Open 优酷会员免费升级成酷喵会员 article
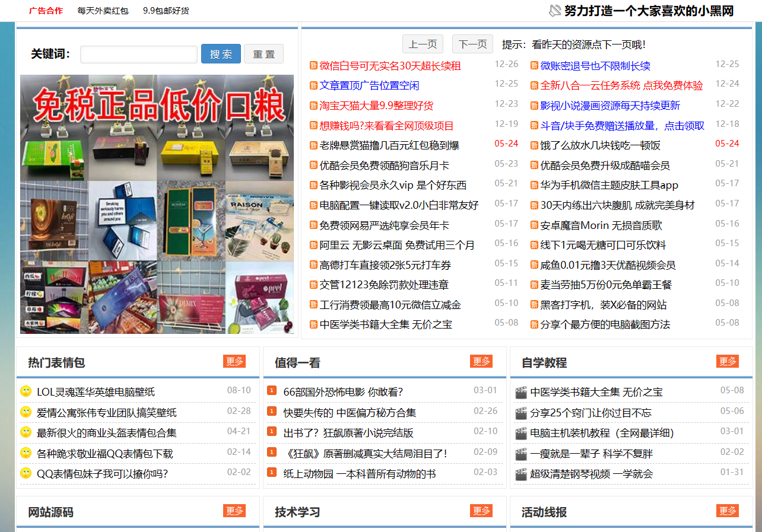This screenshot has width=762, height=532. (605, 165)
